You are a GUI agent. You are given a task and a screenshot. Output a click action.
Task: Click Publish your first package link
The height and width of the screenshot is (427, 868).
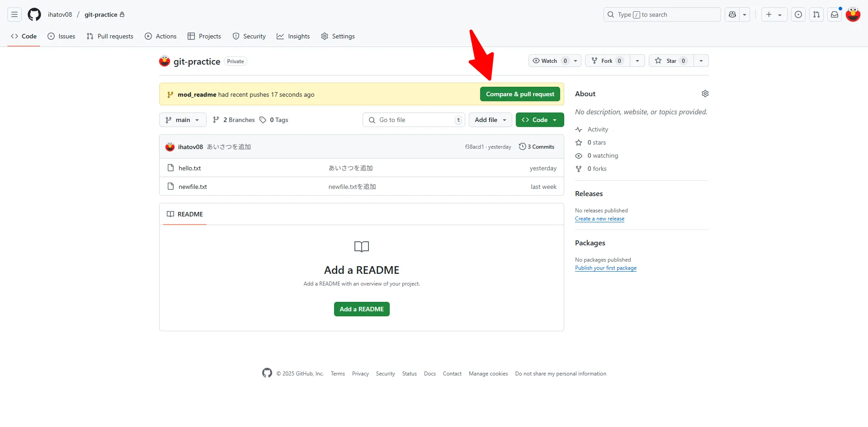606,268
